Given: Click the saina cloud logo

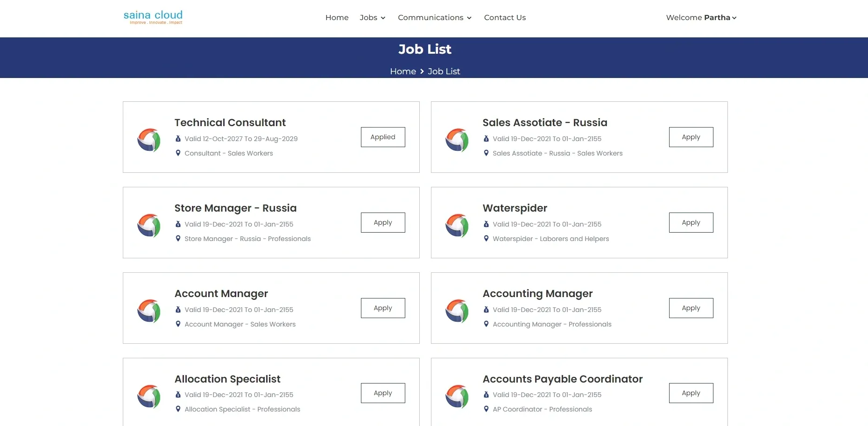Looking at the screenshot, I should 153,17.
